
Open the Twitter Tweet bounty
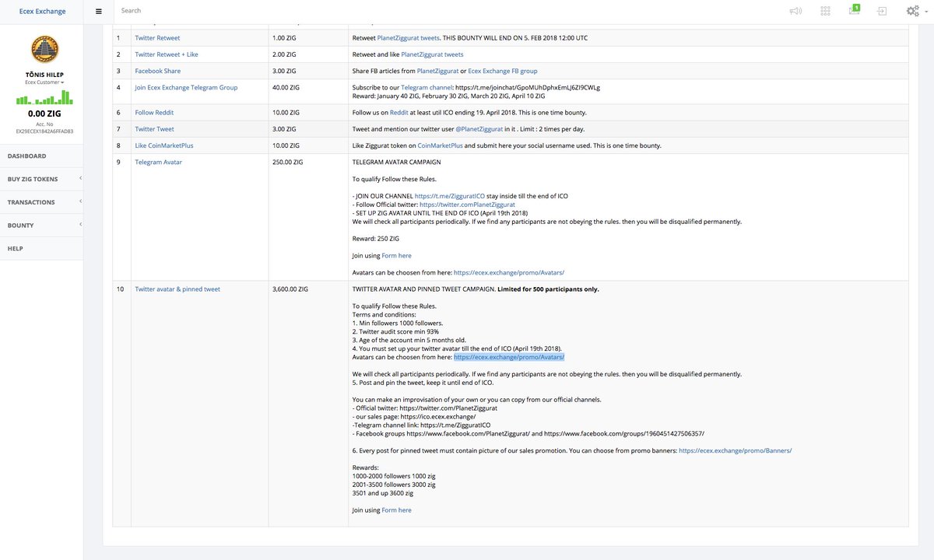(x=155, y=129)
